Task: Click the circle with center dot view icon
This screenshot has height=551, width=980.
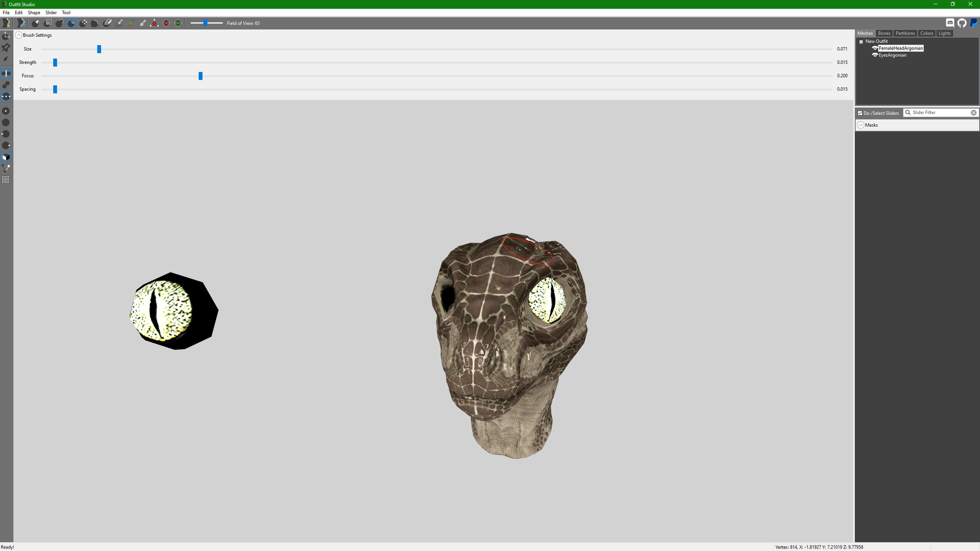Action: [x=6, y=111]
